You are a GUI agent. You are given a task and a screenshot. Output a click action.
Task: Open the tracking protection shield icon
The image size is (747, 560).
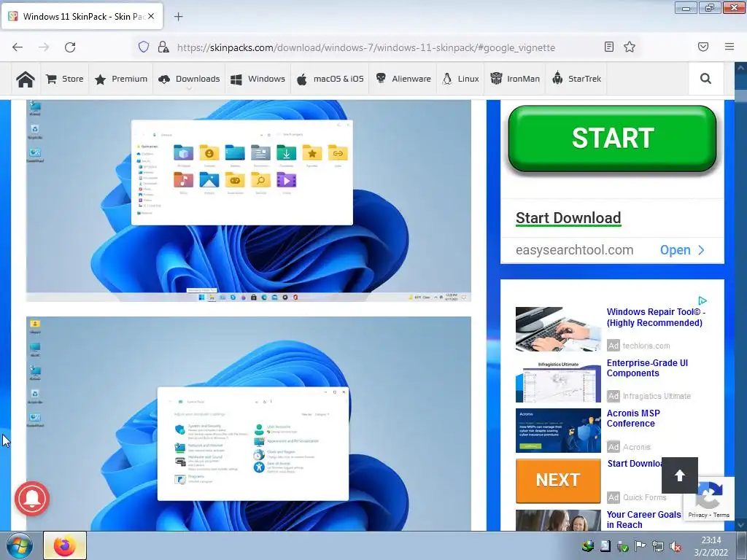pos(144,47)
